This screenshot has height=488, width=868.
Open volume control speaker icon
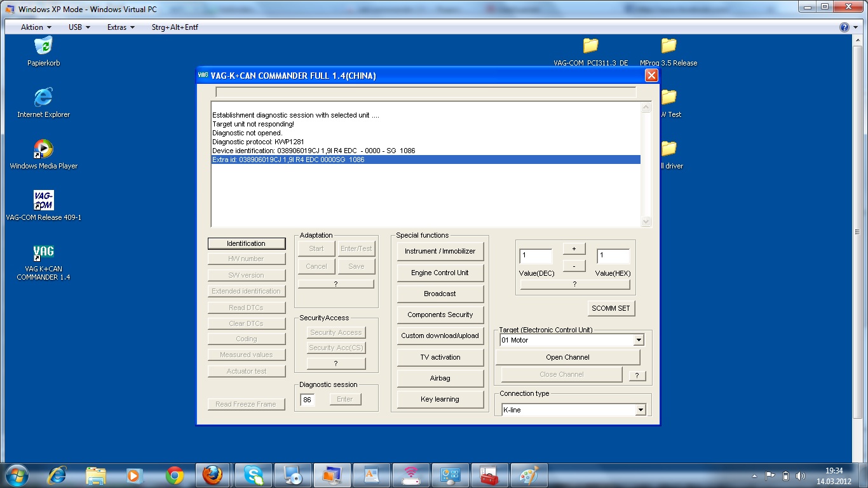[x=801, y=475]
